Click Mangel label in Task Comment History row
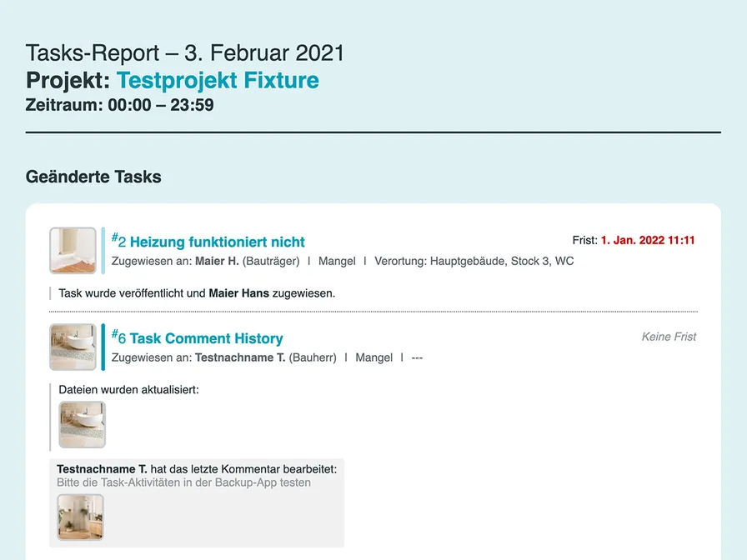The height and width of the screenshot is (560, 747). 374,357
